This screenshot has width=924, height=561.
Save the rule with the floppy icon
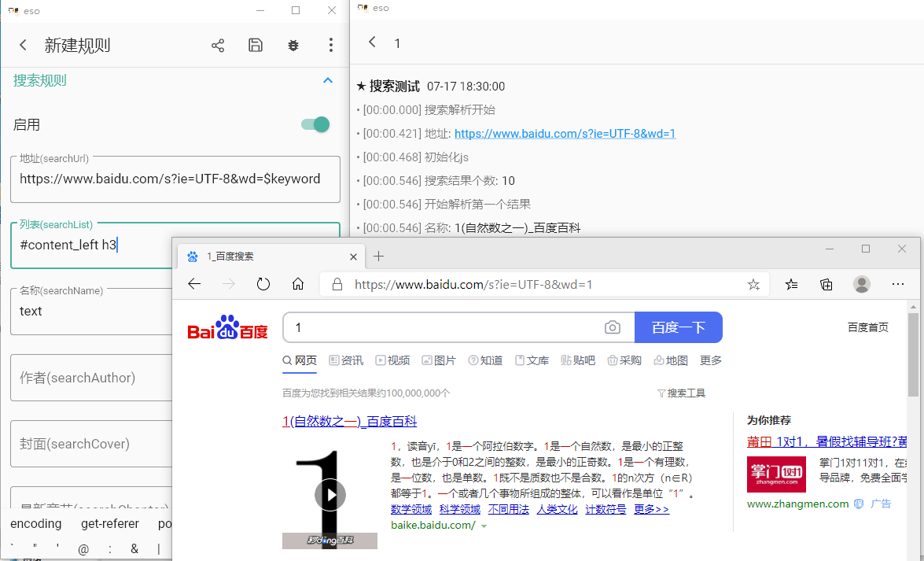point(256,45)
